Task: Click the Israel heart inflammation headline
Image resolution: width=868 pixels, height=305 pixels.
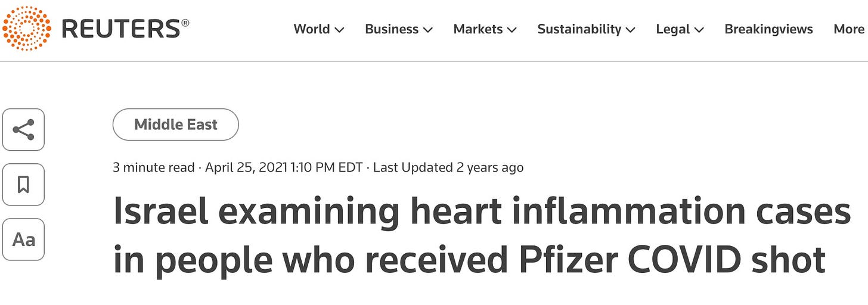Action: click(x=482, y=236)
